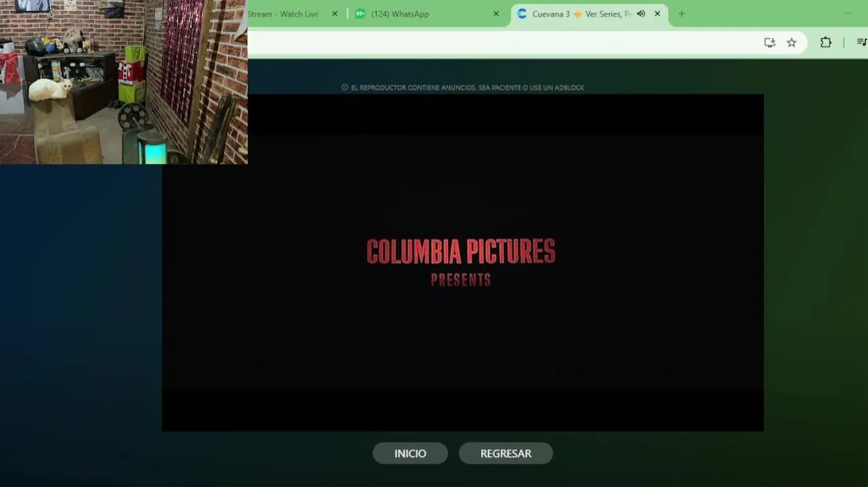Bookmark this page with the star icon
Image resolution: width=868 pixels, height=487 pixels.
792,43
